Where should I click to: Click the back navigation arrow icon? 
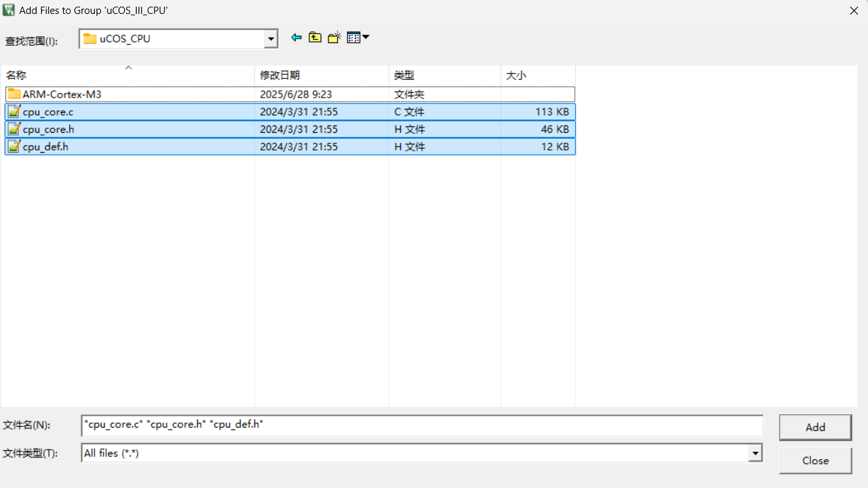click(x=296, y=38)
